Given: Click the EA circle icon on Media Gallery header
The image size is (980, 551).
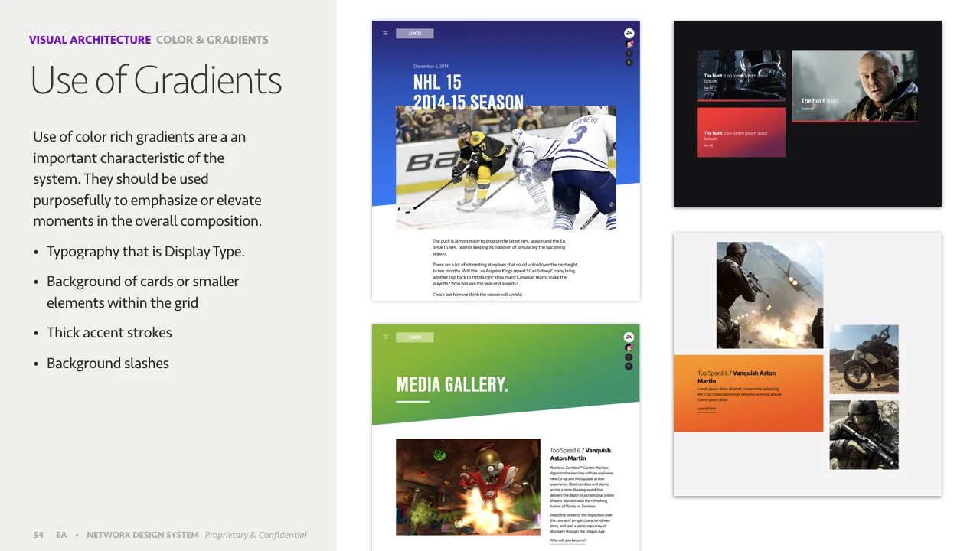Looking at the screenshot, I should 629,337.
